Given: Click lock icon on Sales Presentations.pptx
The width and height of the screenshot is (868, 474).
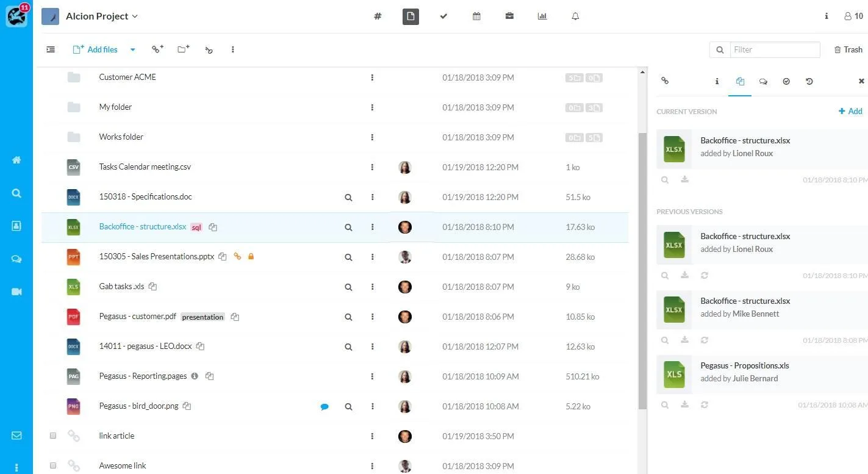Looking at the screenshot, I should pos(251,256).
